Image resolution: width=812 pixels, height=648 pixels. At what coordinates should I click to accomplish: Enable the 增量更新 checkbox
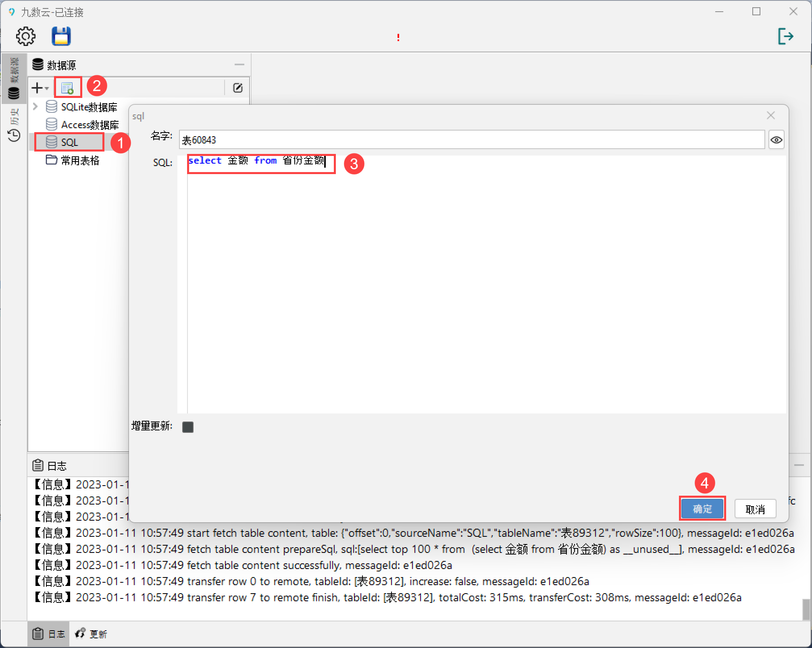click(188, 427)
